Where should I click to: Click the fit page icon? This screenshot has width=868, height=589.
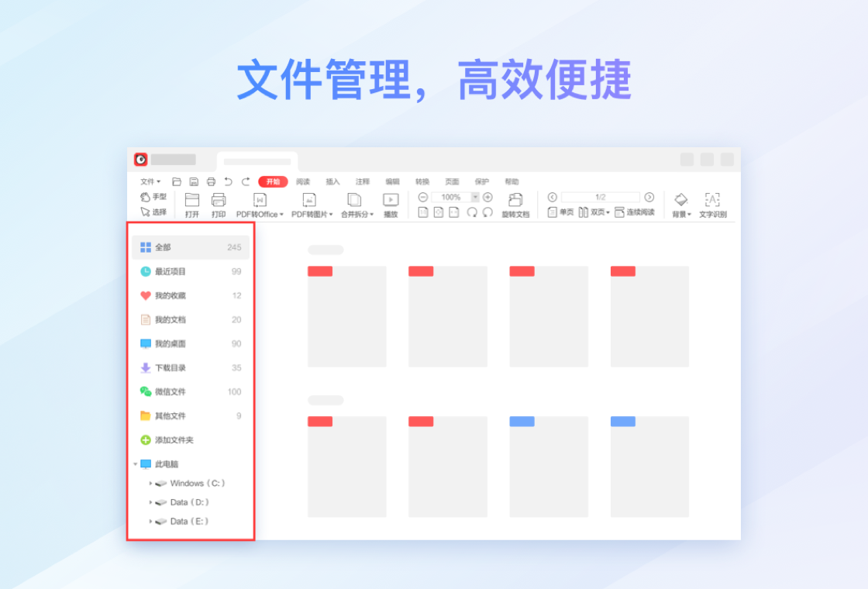click(439, 212)
